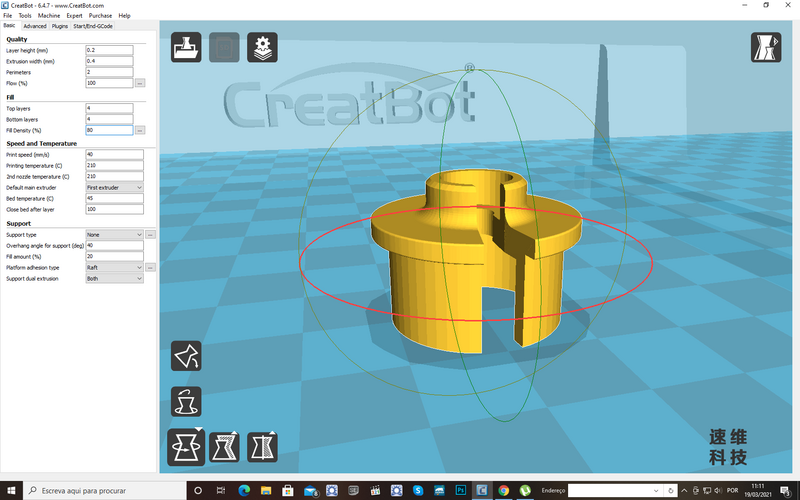Click the CreatBot taskbar icon

coord(482,490)
